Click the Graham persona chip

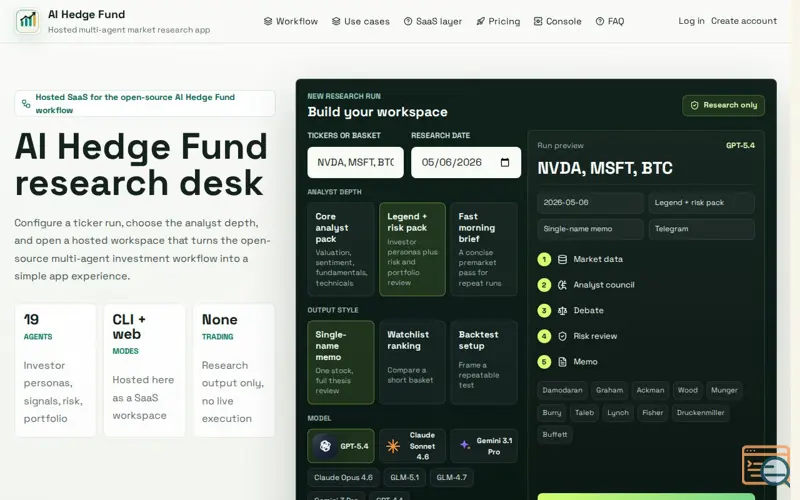(x=610, y=390)
